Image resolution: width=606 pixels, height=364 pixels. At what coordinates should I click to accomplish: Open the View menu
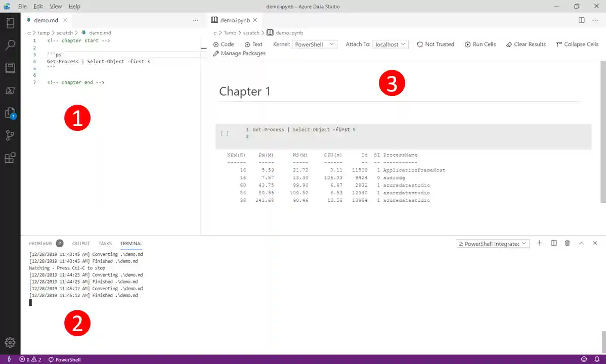[x=56, y=7]
